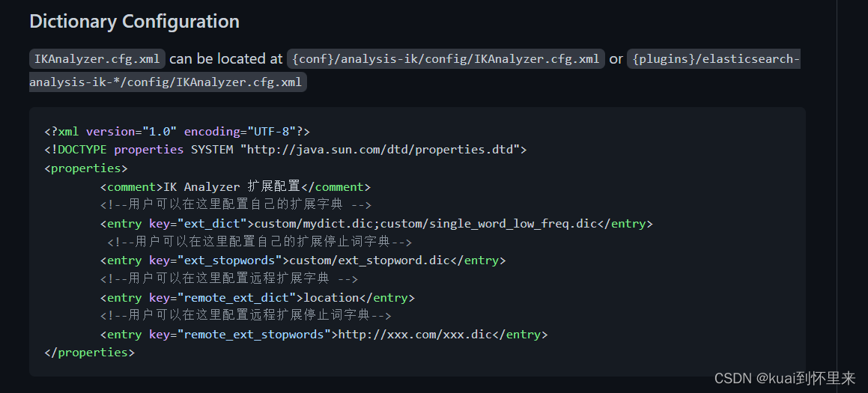Click the Dictionary Configuration heading
Image resolution: width=868 pixels, height=393 pixels.
tap(135, 22)
